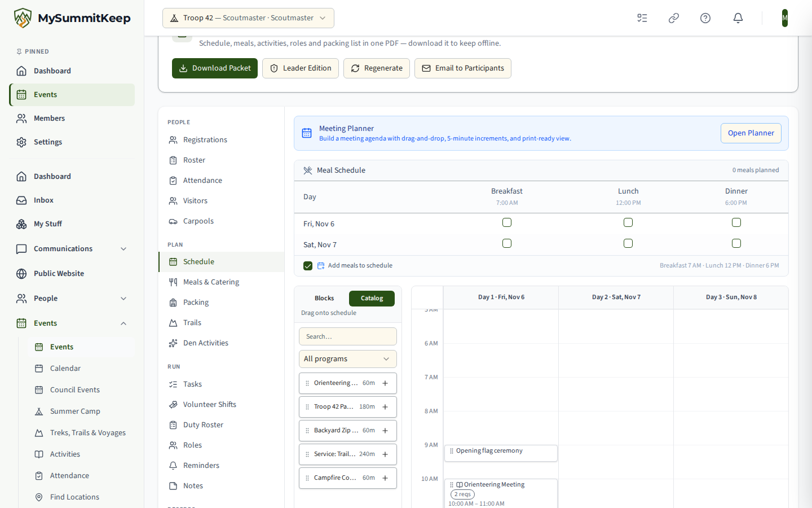Click the user avatar in top bar

(785, 18)
